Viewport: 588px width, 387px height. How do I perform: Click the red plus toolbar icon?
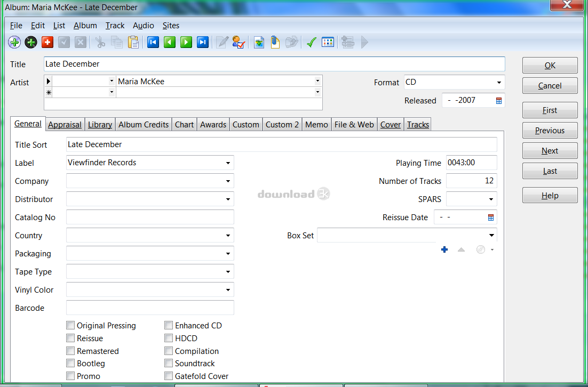click(47, 42)
